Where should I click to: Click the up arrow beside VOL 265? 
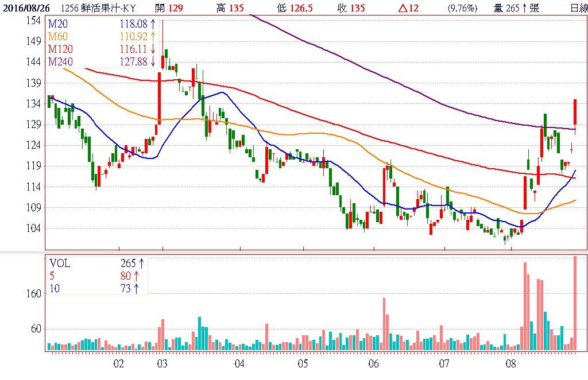[141, 263]
